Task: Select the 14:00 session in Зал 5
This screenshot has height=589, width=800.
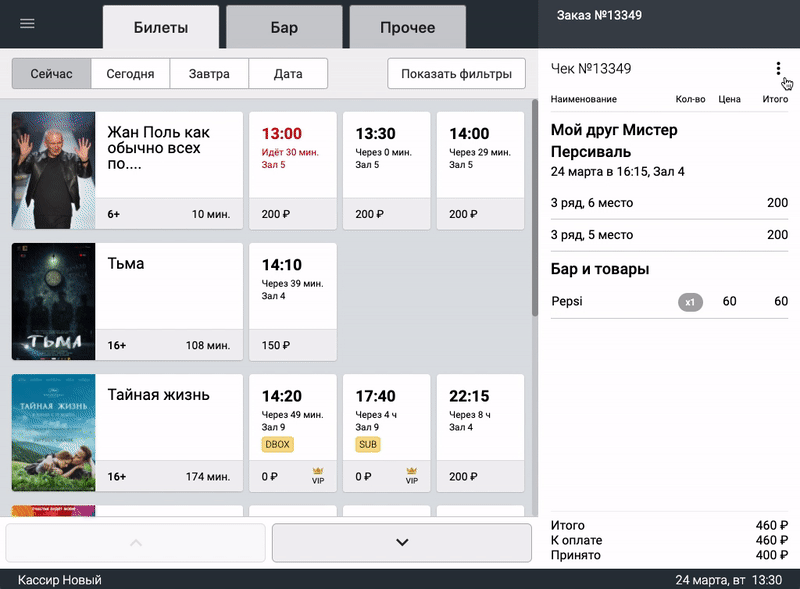Action: (x=481, y=170)
